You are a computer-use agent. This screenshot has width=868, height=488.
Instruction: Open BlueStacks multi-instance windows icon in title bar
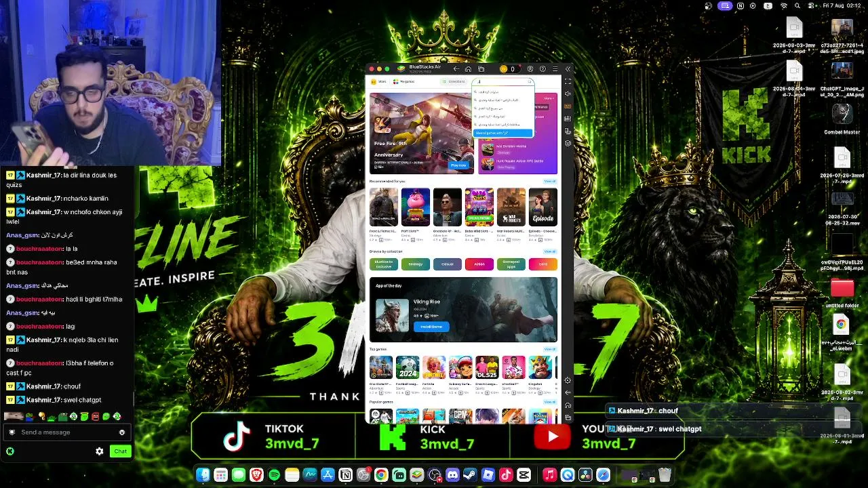coord(481,68)
